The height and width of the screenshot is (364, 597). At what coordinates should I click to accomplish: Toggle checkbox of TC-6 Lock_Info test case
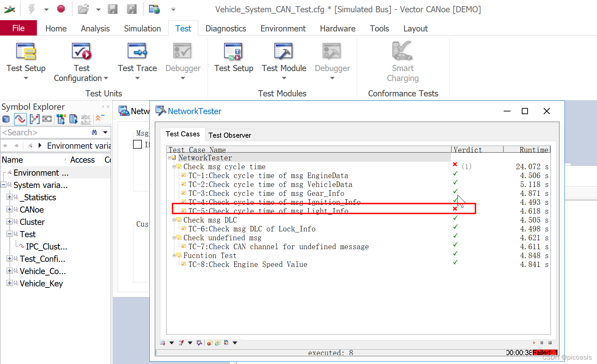click(x=184, y=229)
